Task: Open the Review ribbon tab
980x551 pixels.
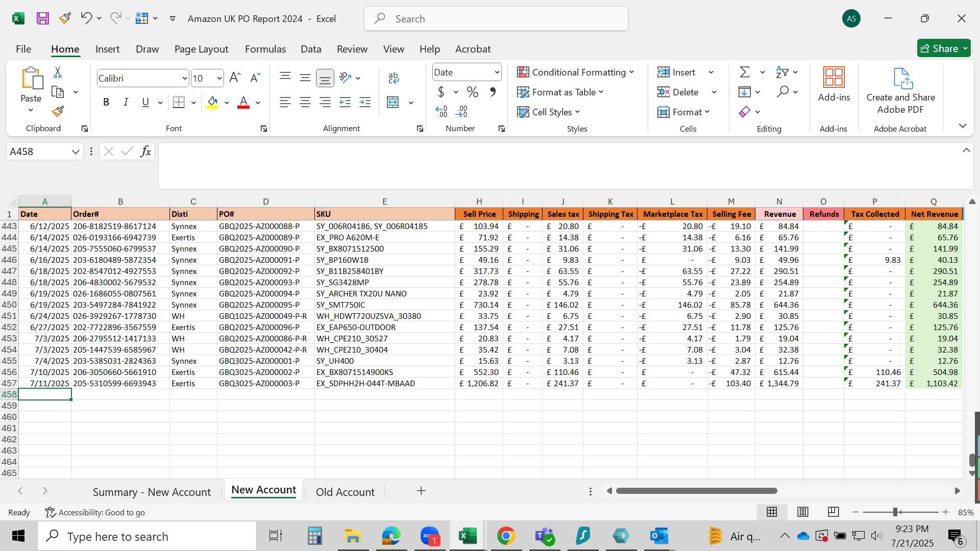Action: [352, 49]
